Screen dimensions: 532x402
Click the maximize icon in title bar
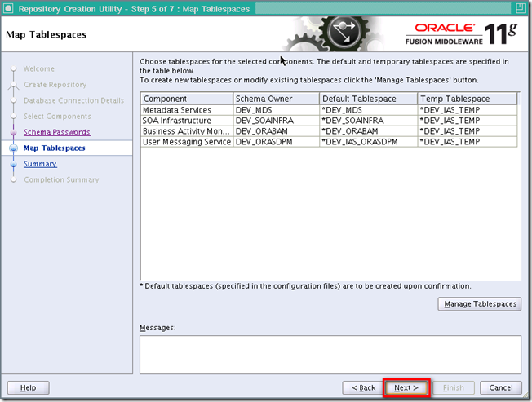pos(521,8)
